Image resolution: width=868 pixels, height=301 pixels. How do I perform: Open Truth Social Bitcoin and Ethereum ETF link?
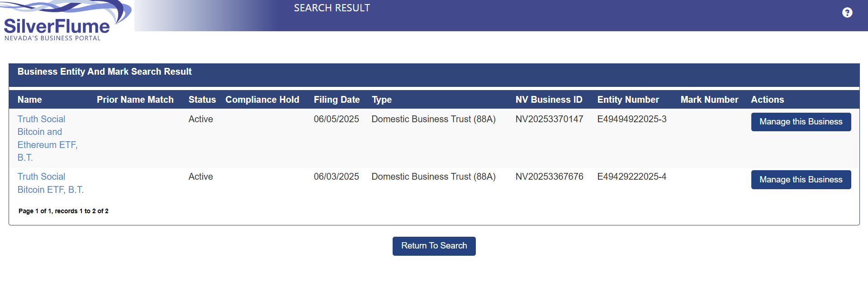click(47, 138)
